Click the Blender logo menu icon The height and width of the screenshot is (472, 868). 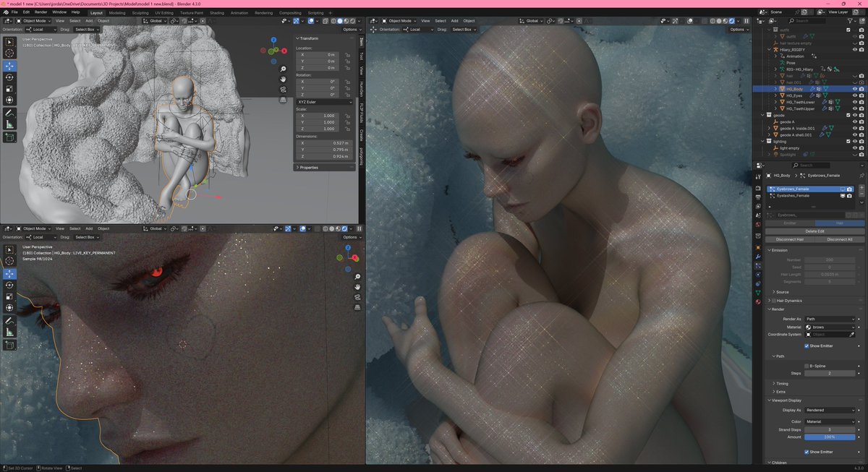[x=4, y=12]
